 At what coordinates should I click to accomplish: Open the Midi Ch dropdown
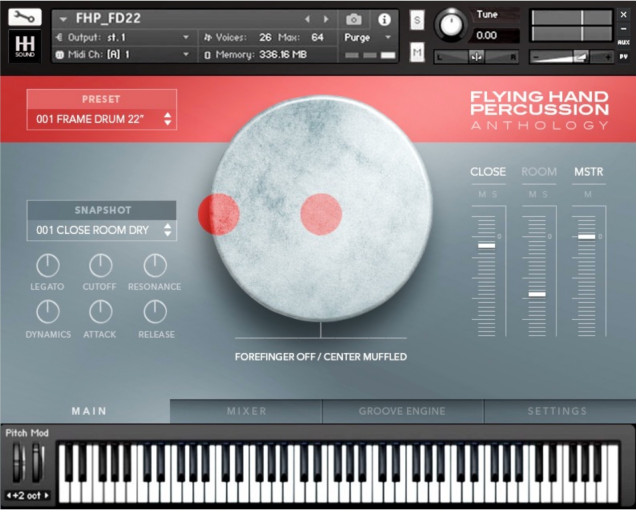tap(122, 54)
